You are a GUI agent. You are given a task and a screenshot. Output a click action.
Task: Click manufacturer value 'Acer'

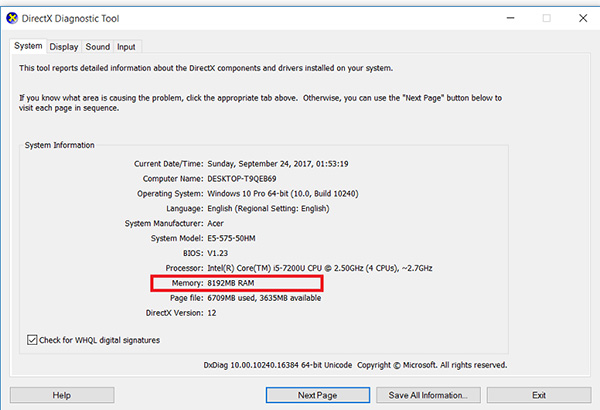[x=215, y=224]
